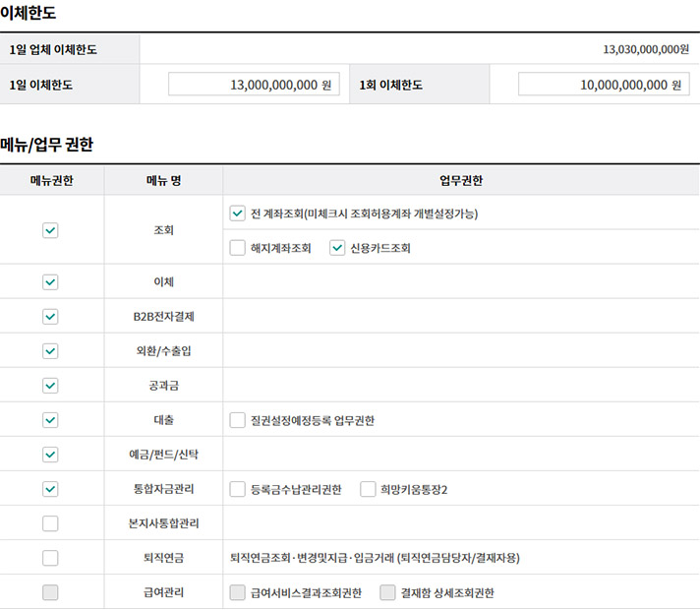Uncheck the 예금/펀드/신탁 menu permission checkbox
The image size is (700, 610).
(x=50, y=455)
